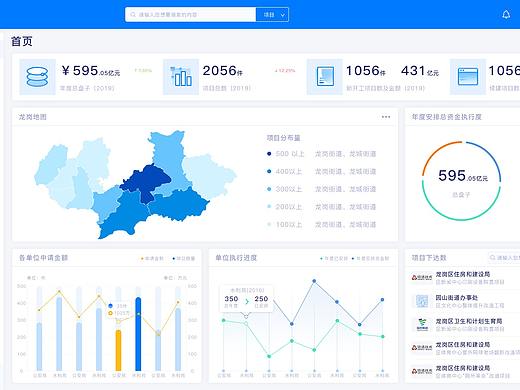Click the 431亿元 amount value
The height and width of the screenshot is (390, 520).
tap(420, 71)
